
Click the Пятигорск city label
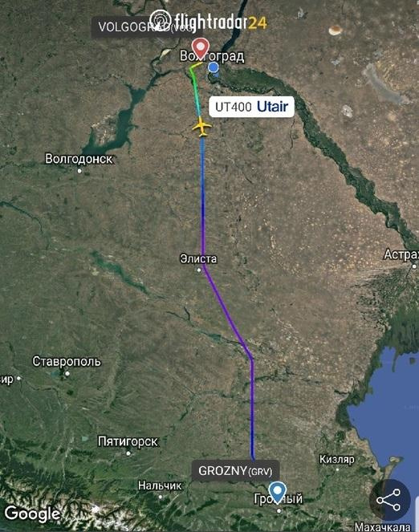(128, 441)
